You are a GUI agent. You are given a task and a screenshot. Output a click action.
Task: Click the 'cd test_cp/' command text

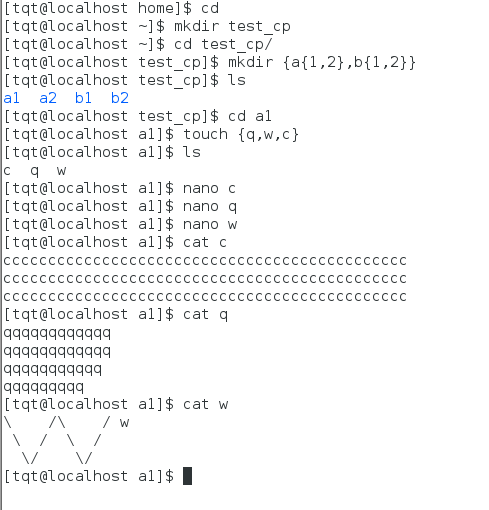[x=223, y=45]
